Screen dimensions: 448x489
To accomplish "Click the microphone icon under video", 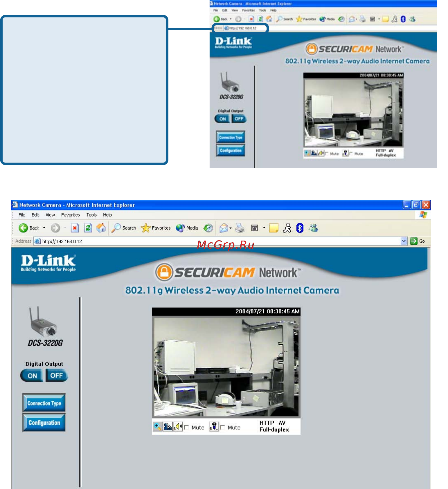I will (x=214, y=427).
